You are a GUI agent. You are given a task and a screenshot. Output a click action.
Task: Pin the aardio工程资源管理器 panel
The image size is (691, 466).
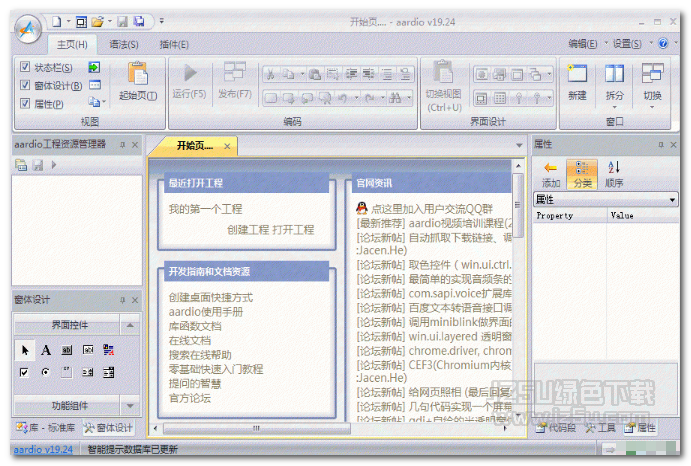(x=123, y=145)
